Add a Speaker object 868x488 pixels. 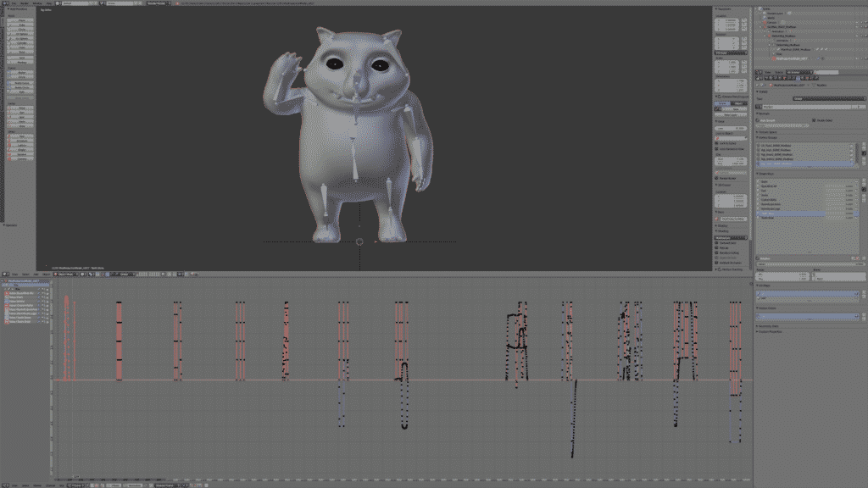pyautogui.click(x=21, y=154)
